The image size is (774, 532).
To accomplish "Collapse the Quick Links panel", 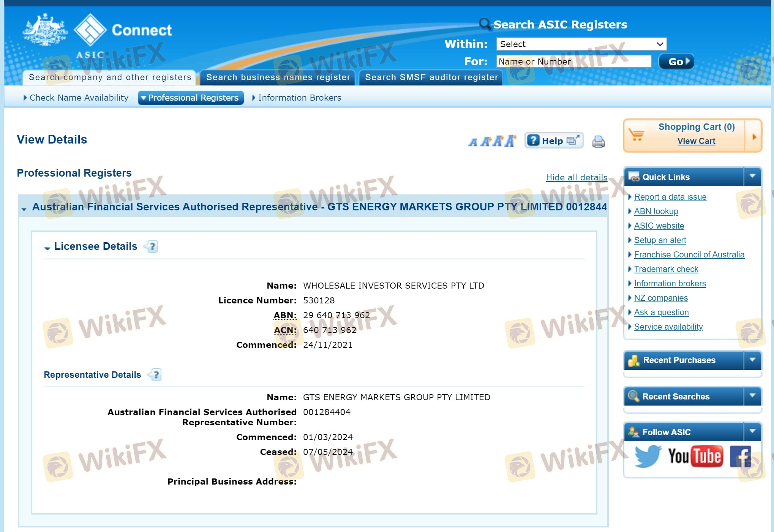I will (752, 177).
